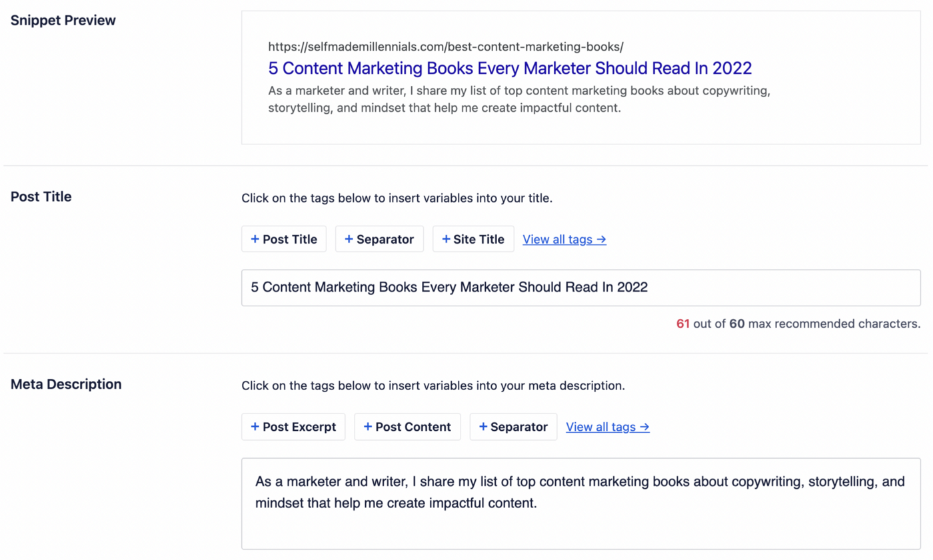The width and height of the screenshot is (933, 560).
Task: Click the blue snippet preview title link
Action: click(x=510, y=68)
